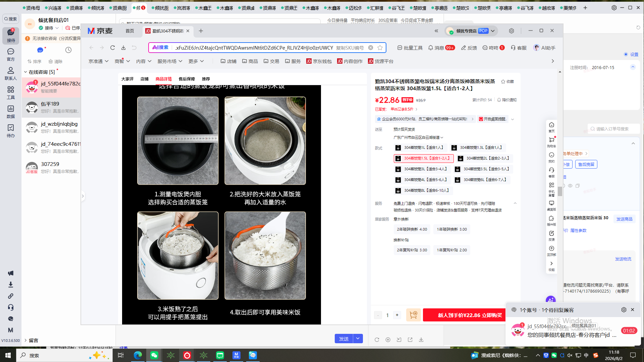
Task: Click the chain link icon in sidebar
Action: tap(11, 296)
